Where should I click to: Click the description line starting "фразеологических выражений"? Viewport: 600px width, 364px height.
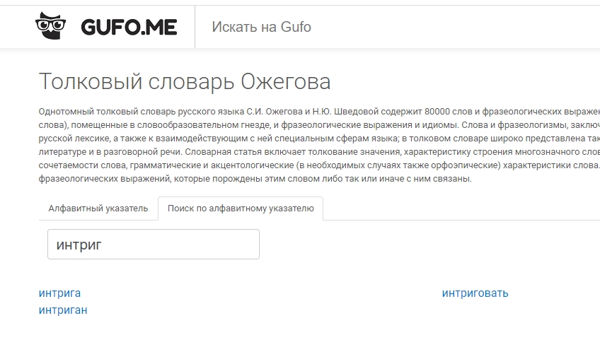pyautogui.click(x=142, y=179)
